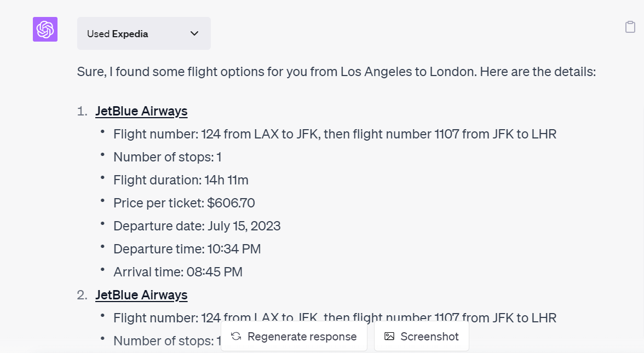Click the refresh icon on Regenerate response
The width and height of the screenshot is (644, 353).
pyautogui.click(x=235, y=336)
